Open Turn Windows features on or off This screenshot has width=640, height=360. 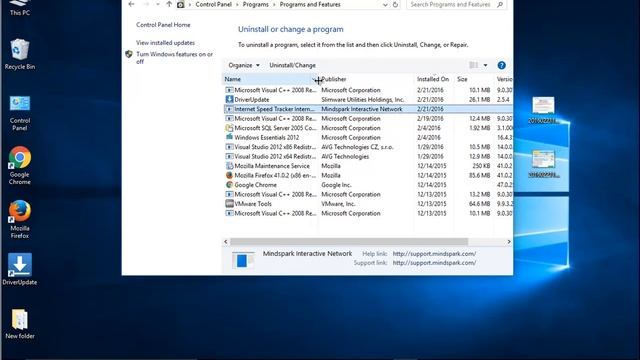174,58
